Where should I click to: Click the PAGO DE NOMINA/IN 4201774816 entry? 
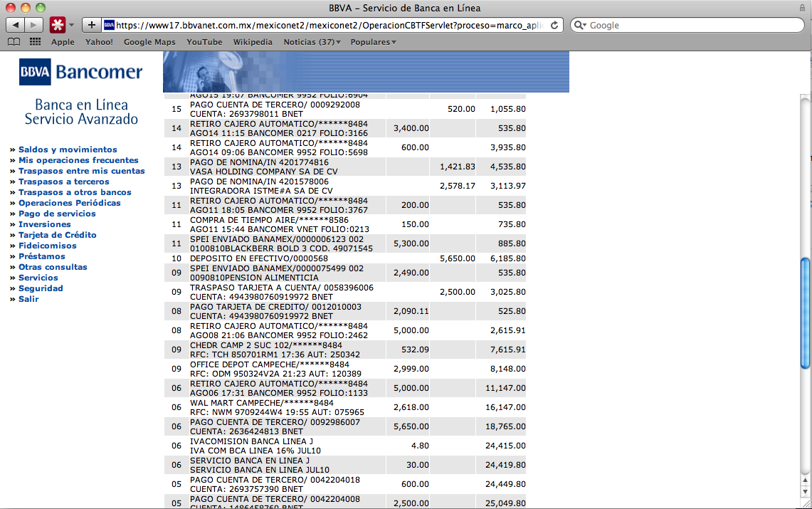click(263, 167)
